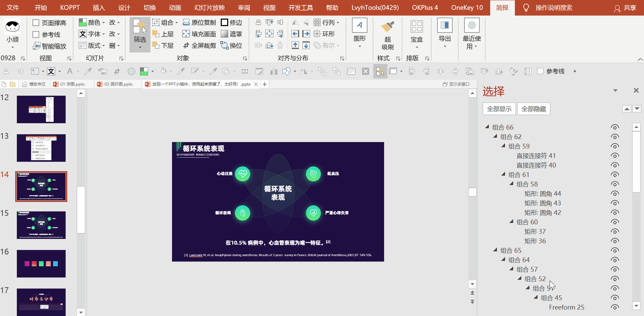
Task: Click the 全部显示 button
Action: coord(499,109)
